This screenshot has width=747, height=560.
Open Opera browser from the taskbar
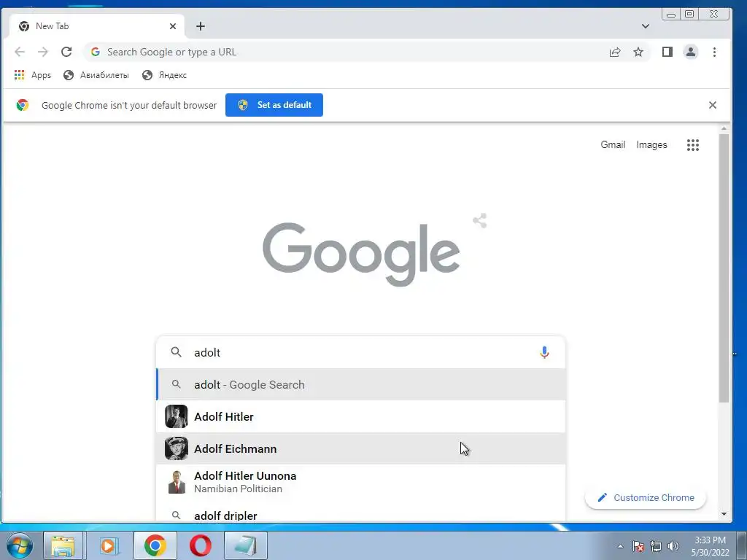coord(201,545)
